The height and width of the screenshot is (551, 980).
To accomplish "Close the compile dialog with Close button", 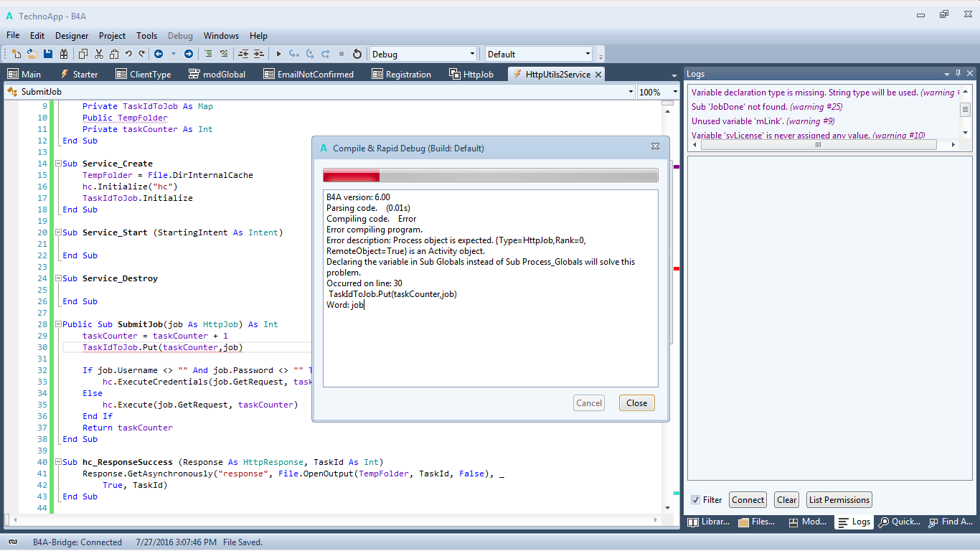I will 636,403.
